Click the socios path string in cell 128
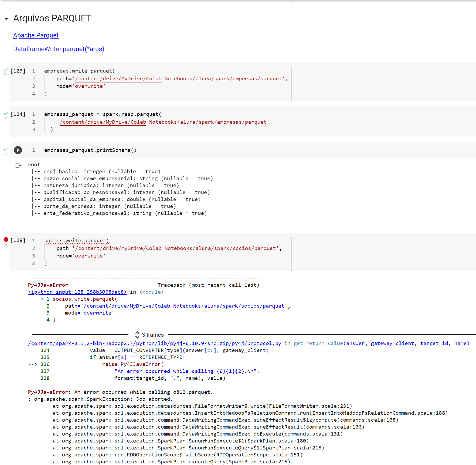The image size is (476, 465). (176, 248)
